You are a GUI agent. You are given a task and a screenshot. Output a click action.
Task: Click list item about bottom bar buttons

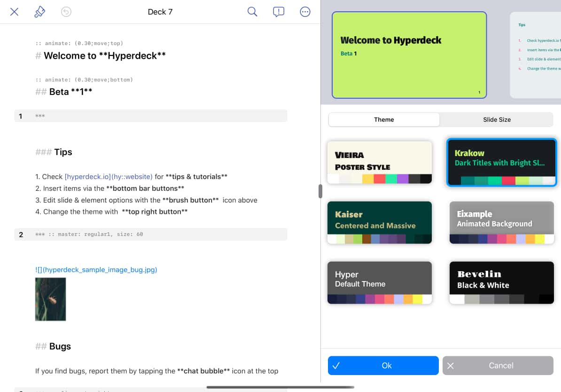[109, 188]
